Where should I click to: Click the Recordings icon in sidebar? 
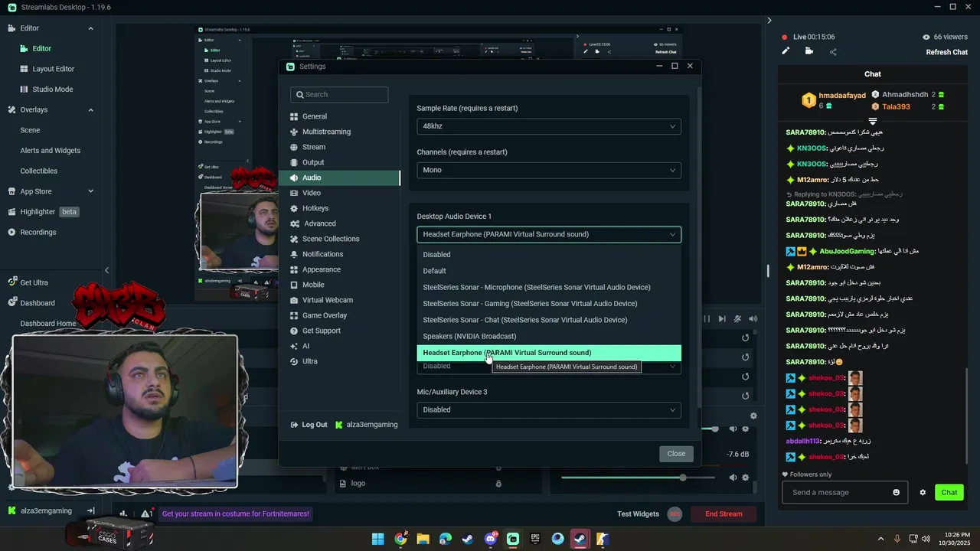tap(12, 232)
